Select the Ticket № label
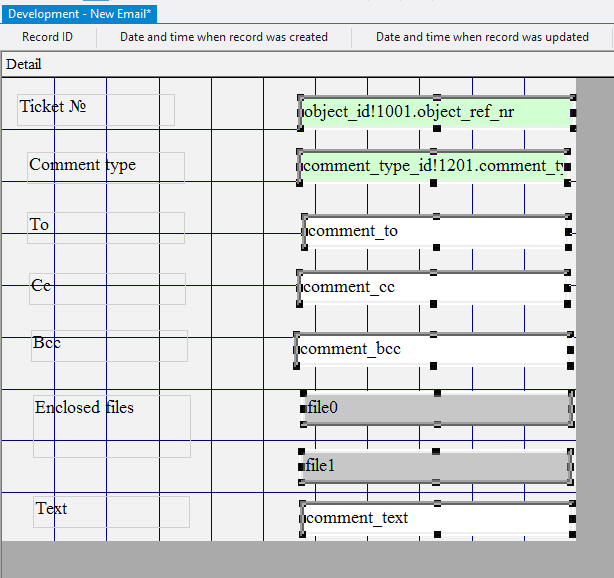The image size is (614, 578). pos(96,109)
